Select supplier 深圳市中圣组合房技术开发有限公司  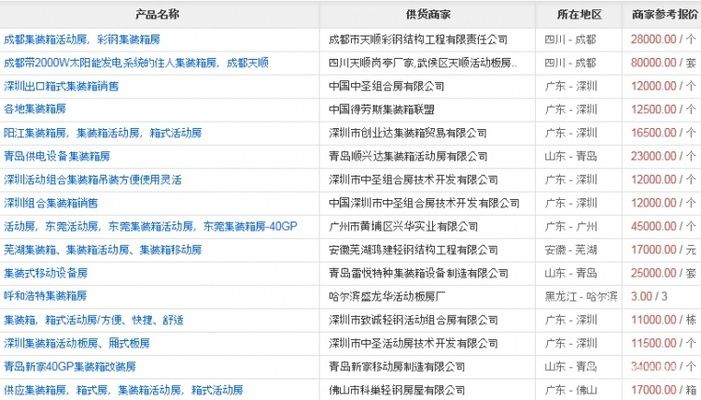(413, 180)
